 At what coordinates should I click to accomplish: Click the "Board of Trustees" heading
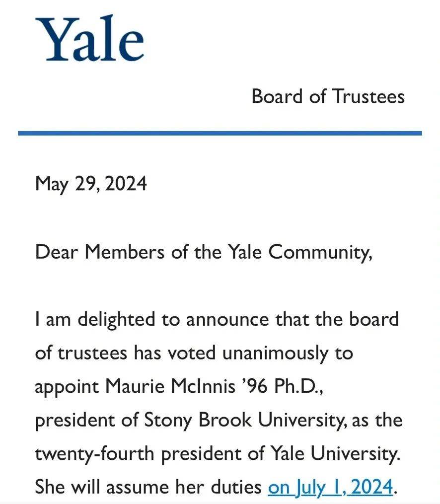coord(328,96)
